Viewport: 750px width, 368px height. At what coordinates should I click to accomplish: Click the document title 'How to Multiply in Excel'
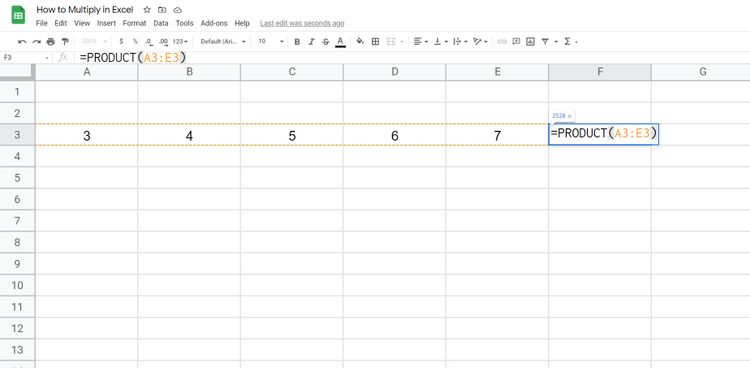pyautogui.click(x=85, y=10)
